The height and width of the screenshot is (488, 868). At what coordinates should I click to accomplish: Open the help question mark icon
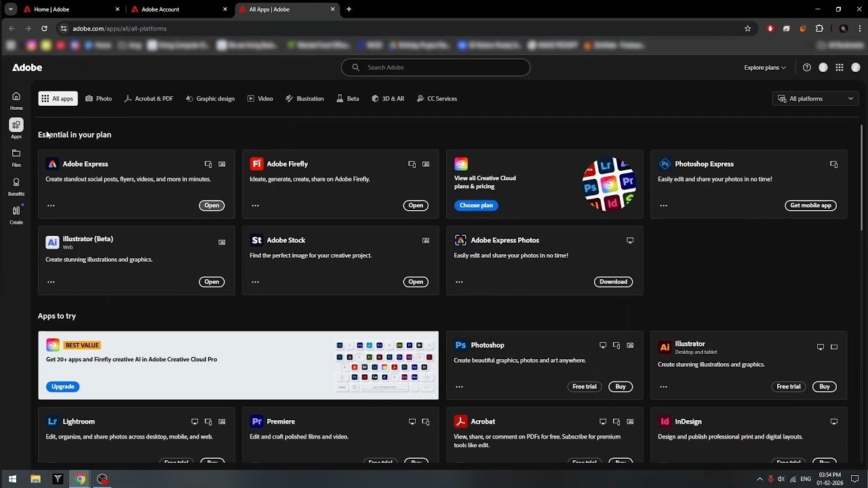point(806,67)
